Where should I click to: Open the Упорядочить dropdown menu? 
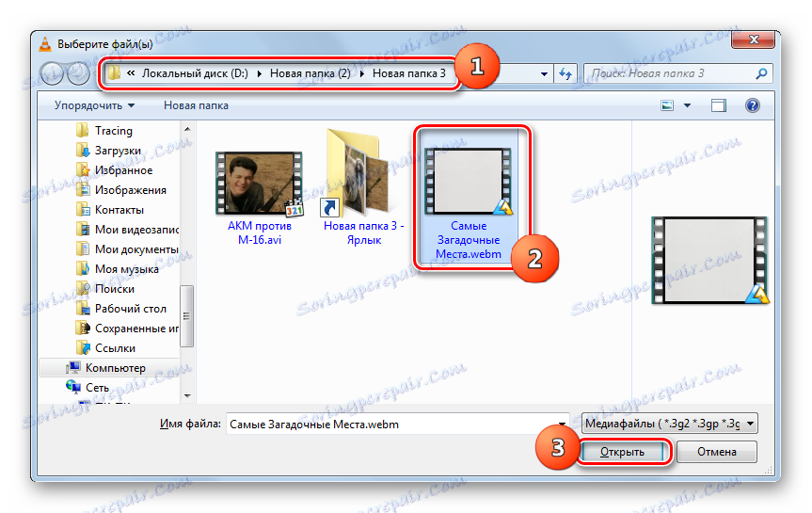pos(94,105)
